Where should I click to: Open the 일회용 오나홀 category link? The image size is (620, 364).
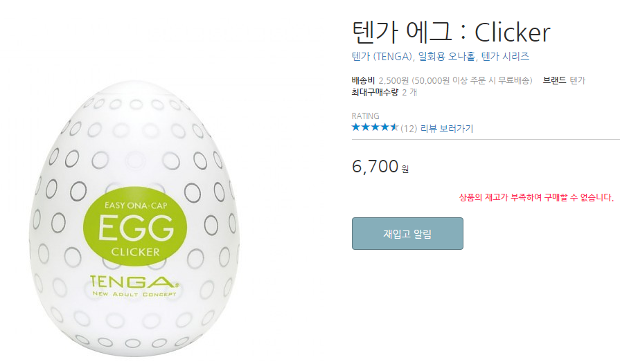point(448,57)
